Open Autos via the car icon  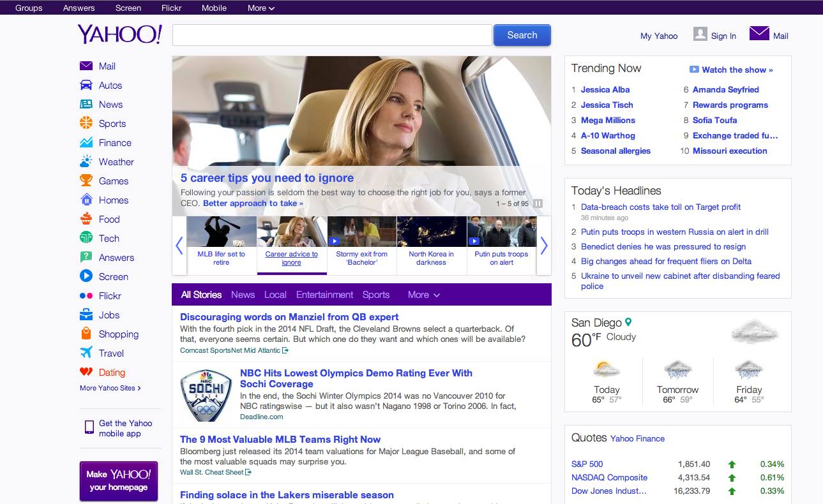tap(86, 85)
